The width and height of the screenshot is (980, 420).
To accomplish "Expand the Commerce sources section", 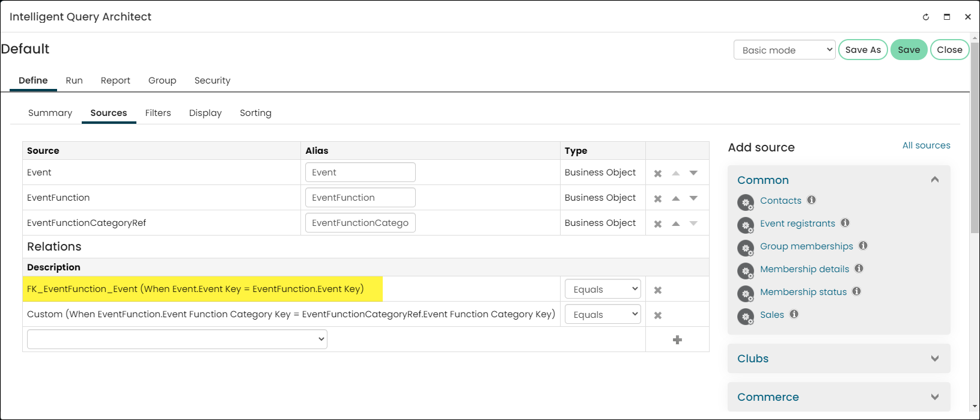I will point(935,397).
